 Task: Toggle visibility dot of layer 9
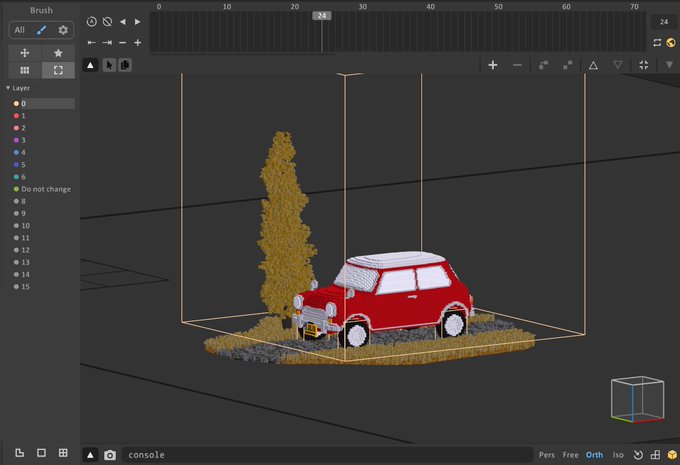pos(16,213)
